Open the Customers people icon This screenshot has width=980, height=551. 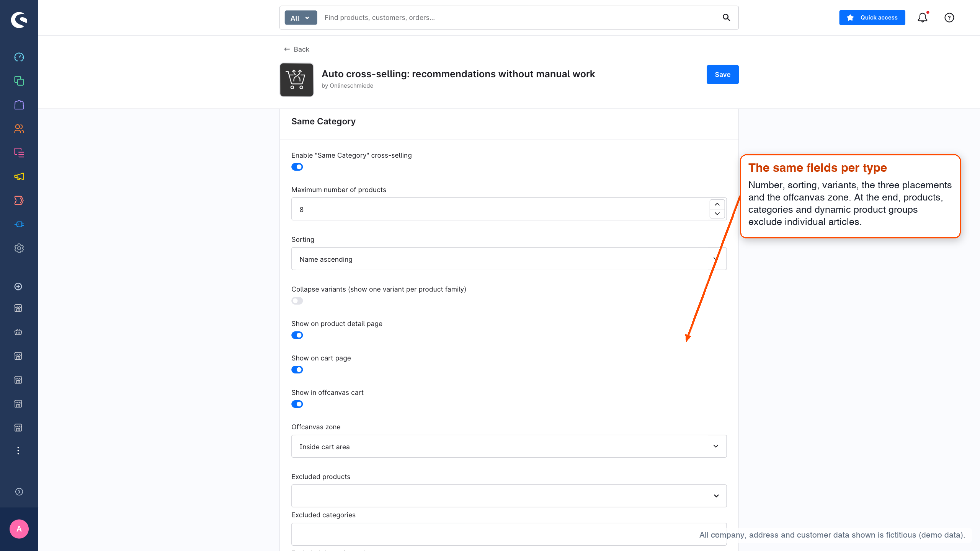[x=19, y=129]
